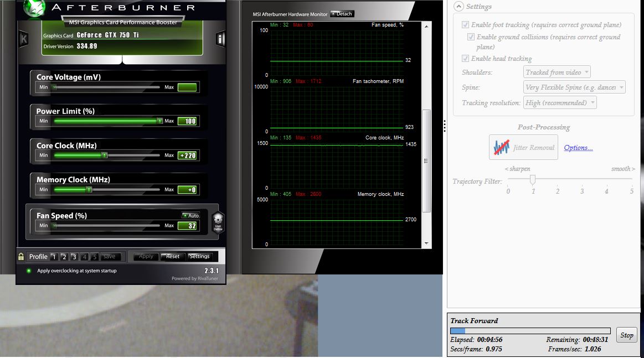Open the Shoulders dropdown

(557, 72)
